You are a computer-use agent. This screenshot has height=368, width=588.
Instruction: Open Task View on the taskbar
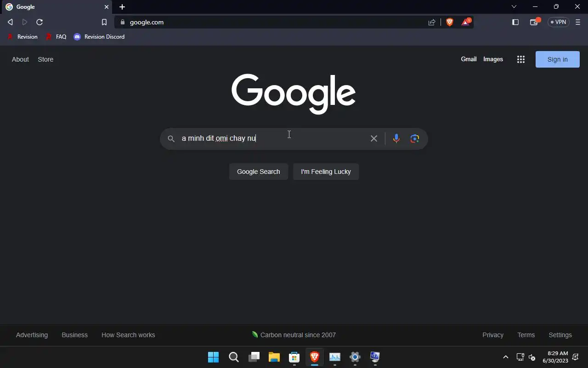pos(254,357)
